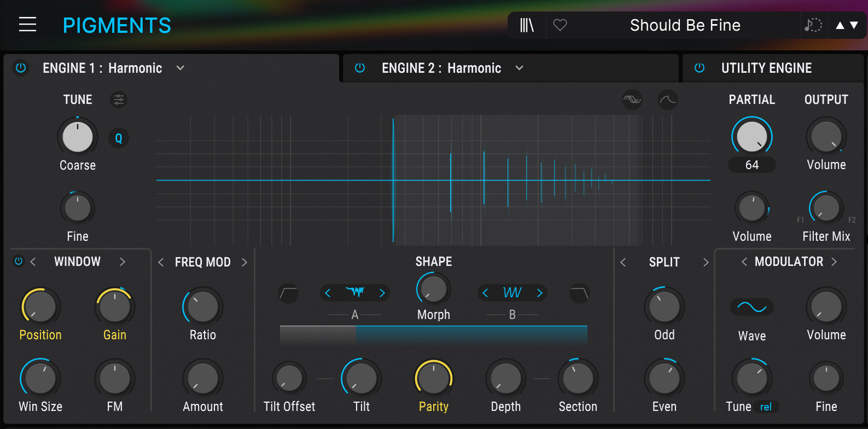Click the harmonic partials spectrum display
The height and width of the screenshot is (429, 868).
tap(433, 180)
